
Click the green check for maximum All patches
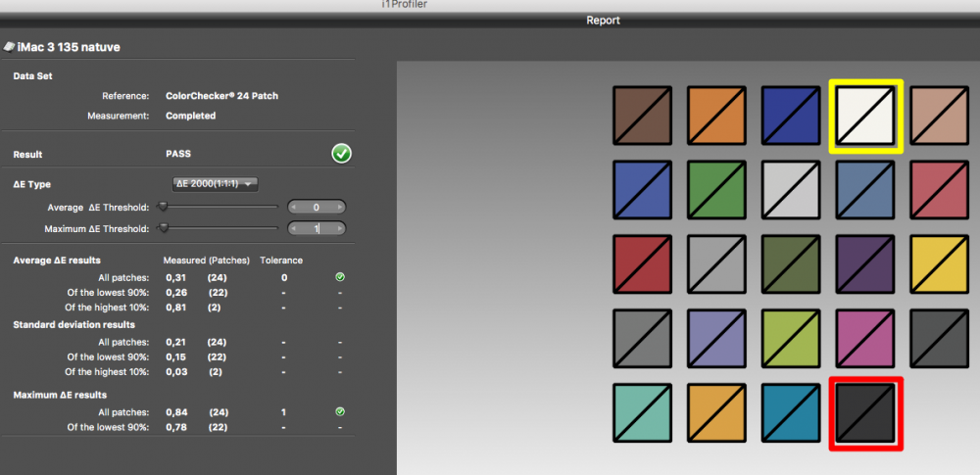(x=340, y=412)
